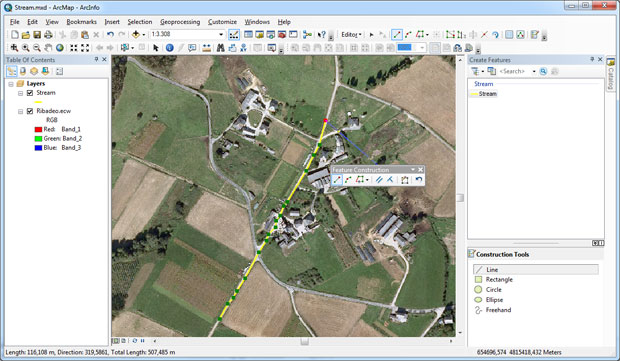Screen dimensions: 620x361
Task: Click List By Visibility in Table Of Contents
Action: (34, 72)
